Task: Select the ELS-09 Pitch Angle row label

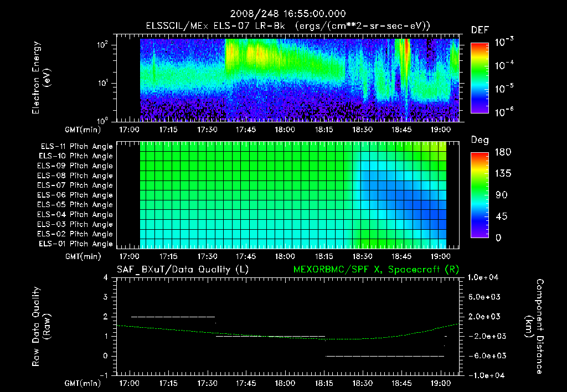Action: click(x=75, y=166)
